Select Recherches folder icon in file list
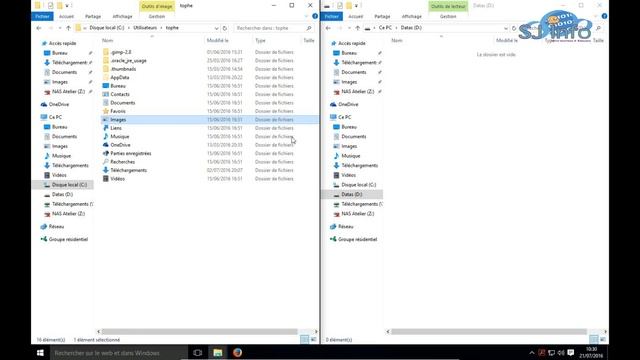This screenshot has width=640, height=360. point(106,162)
